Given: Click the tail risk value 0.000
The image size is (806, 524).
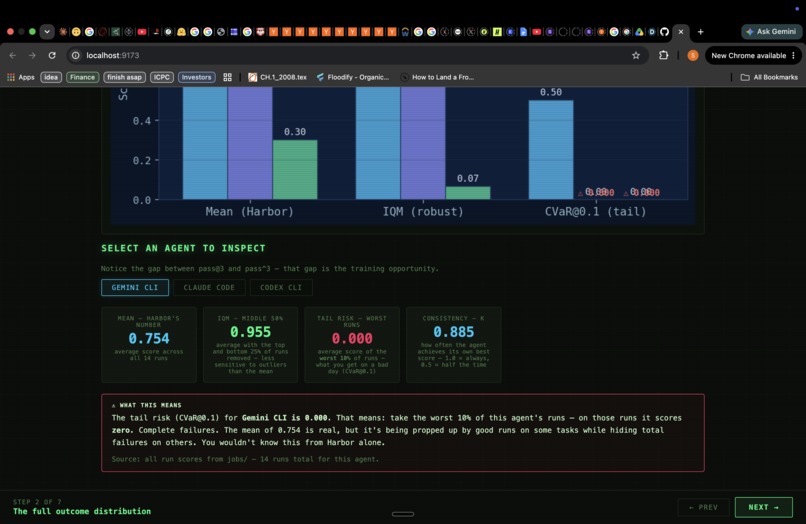Looking at the screenshot, I should point(352,338).
